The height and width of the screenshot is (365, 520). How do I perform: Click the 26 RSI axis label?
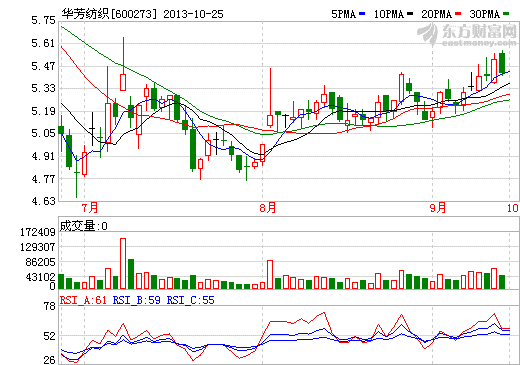click(50, 360)
